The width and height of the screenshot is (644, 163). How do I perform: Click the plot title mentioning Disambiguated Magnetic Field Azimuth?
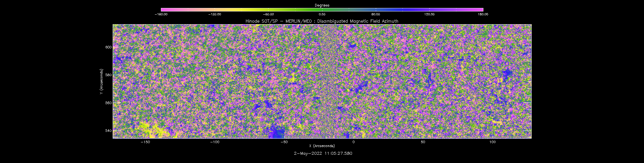tap(322, 21)
